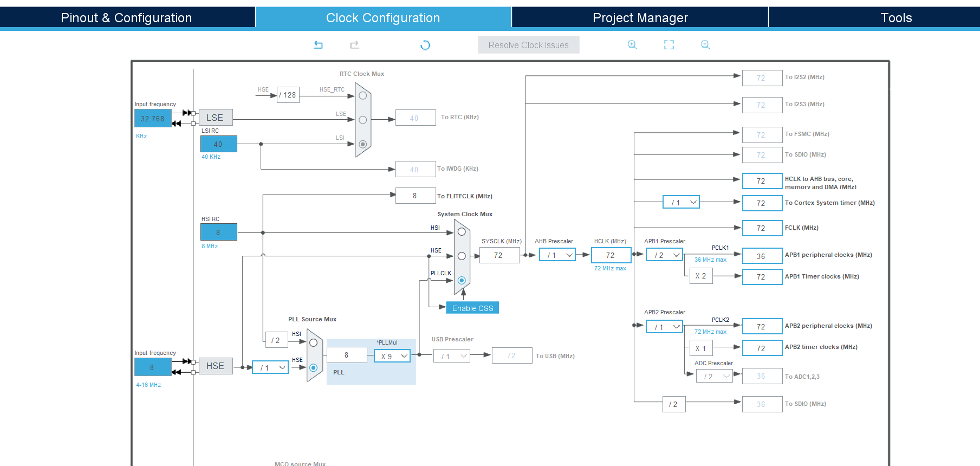Click Cortex System timer 72 field
The height and width of the screenshot is (466, 980).
point(762,203)
